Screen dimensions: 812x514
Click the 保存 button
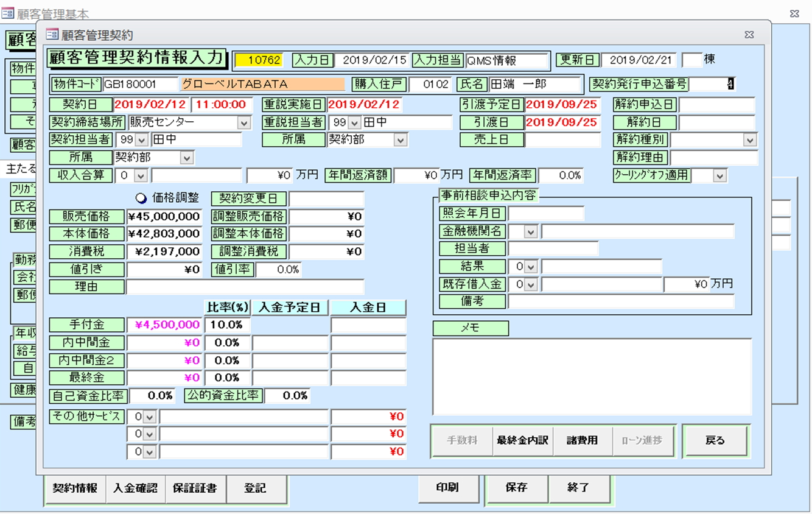(517, 488)
